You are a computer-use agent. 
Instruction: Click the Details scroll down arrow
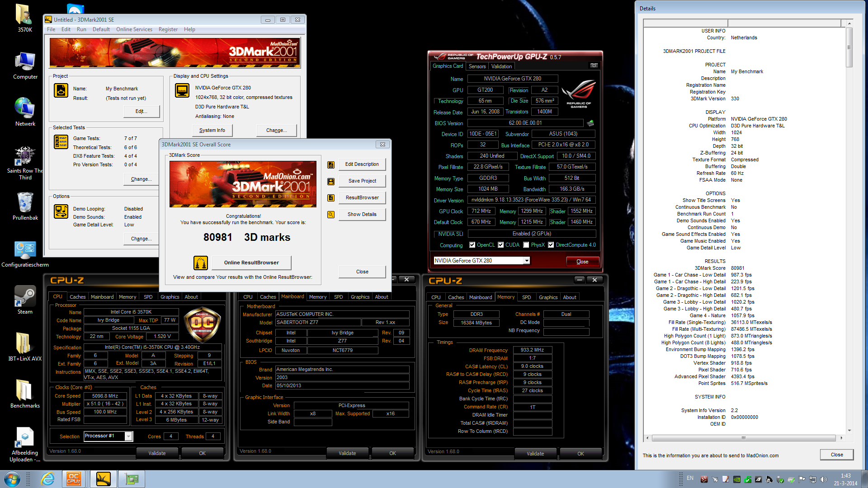(849, 431)
